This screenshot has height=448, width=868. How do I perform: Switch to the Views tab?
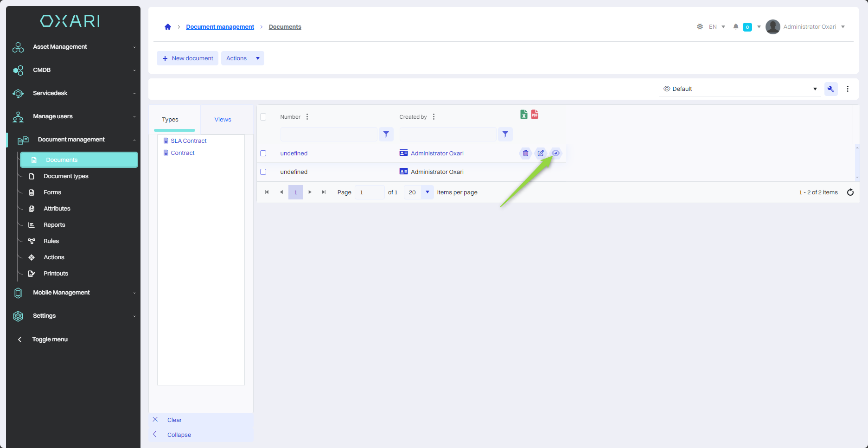[223, 120]
